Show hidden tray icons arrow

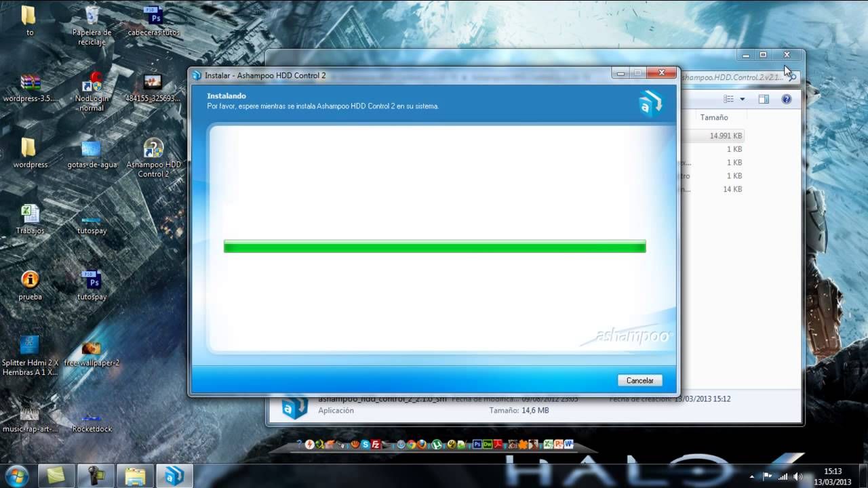point(751,476)
